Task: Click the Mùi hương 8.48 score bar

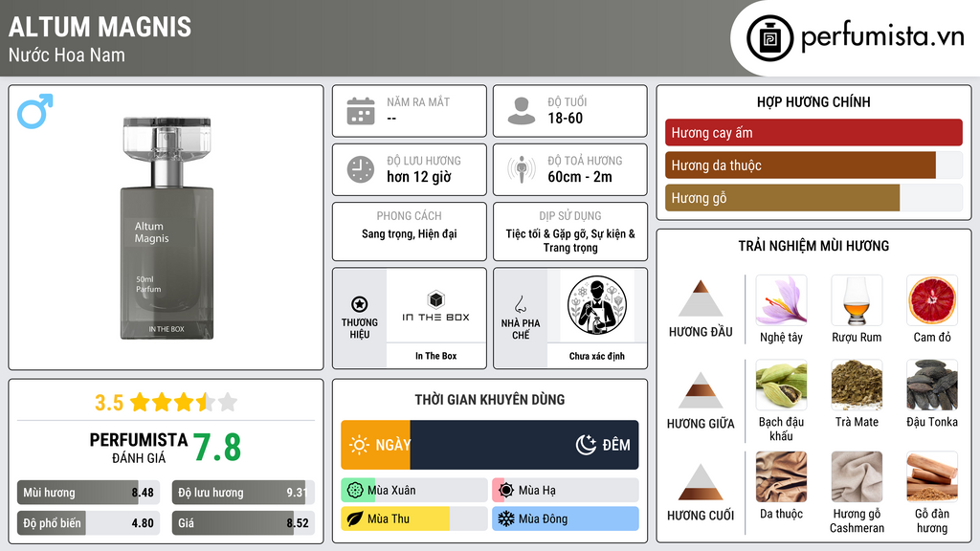Action: click(88, 493)
